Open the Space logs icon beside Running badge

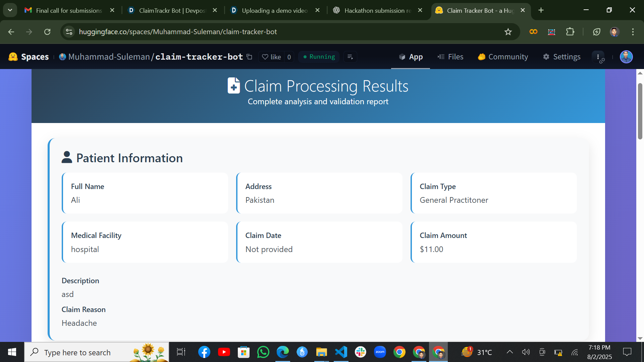[x=350, y=57]
